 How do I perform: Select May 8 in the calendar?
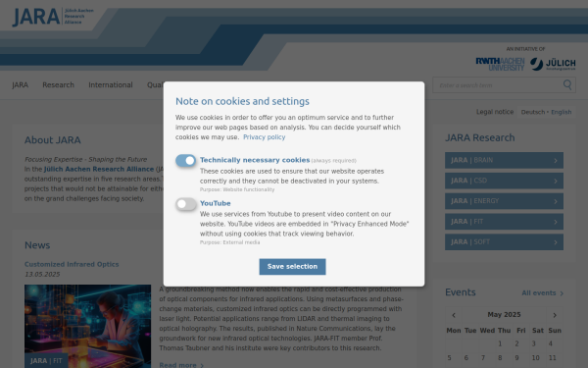500,358
